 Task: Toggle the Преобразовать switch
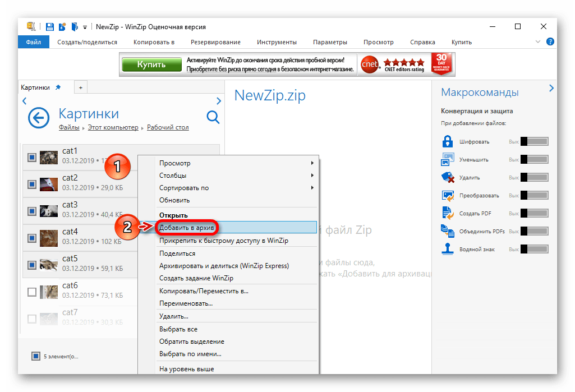click(x=534, y=196)
